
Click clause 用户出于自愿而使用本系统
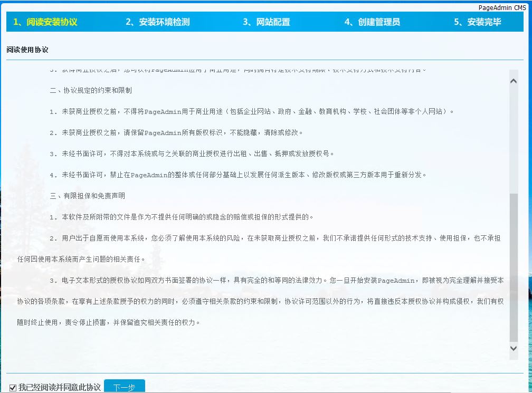tap(103, 238)
